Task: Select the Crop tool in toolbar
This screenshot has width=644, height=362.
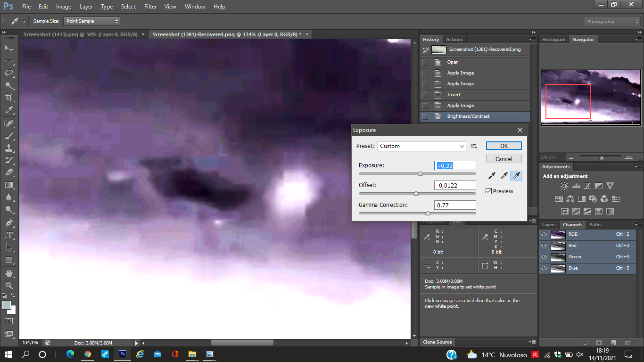Action: [8, 97]
